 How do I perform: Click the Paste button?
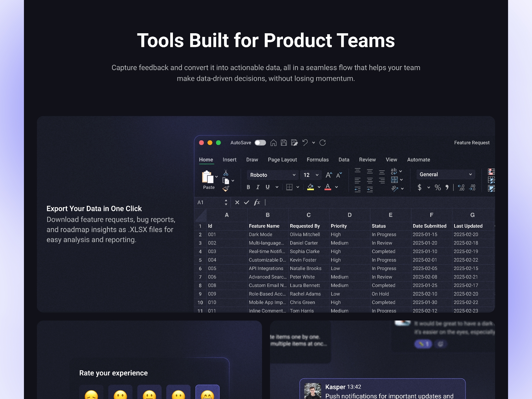208,180
